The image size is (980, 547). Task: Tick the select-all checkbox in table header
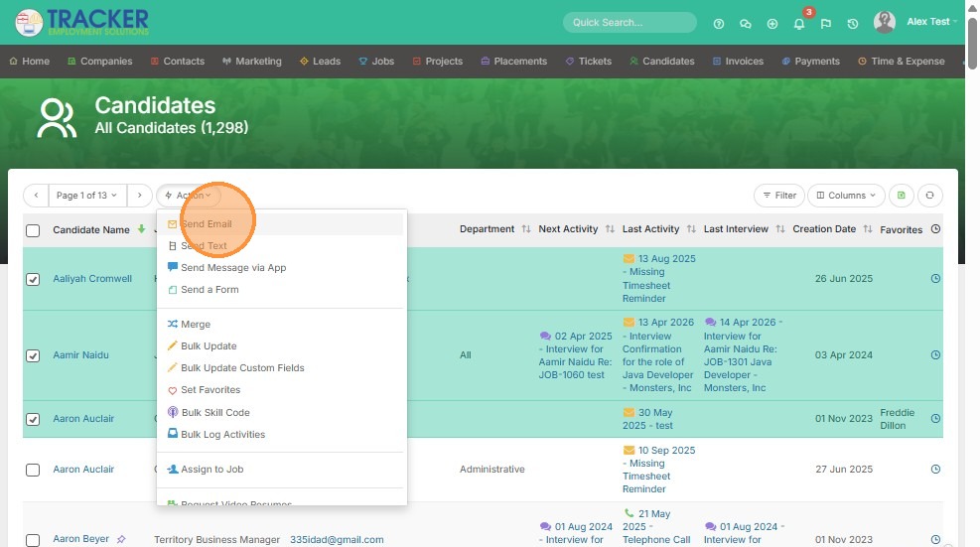(33, 230)
